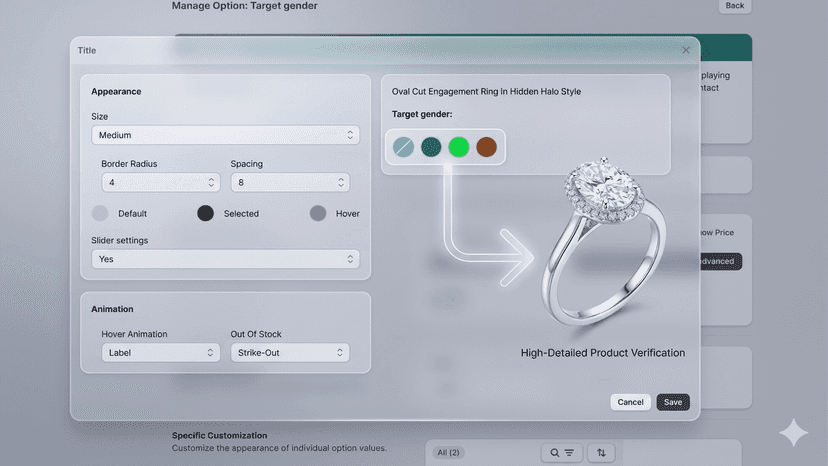828x466 pixels.
Task: Select the none/slashed swatch option
Action: [403, 147]
